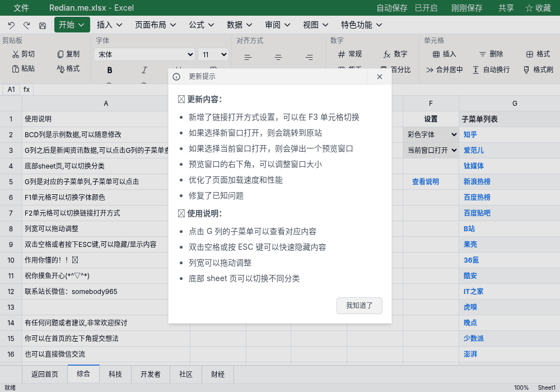
Task: Apply 百分比 percent format
Action: [x=396, y=69]
